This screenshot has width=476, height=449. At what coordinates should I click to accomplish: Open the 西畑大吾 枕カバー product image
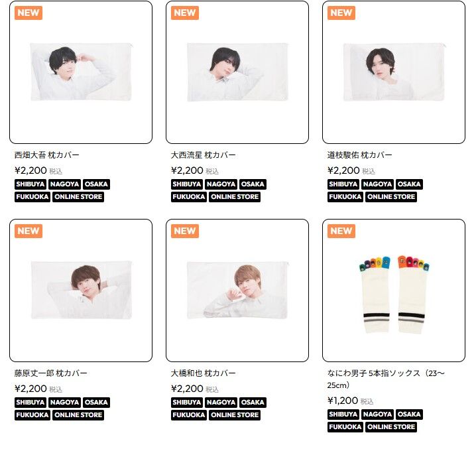81,72
